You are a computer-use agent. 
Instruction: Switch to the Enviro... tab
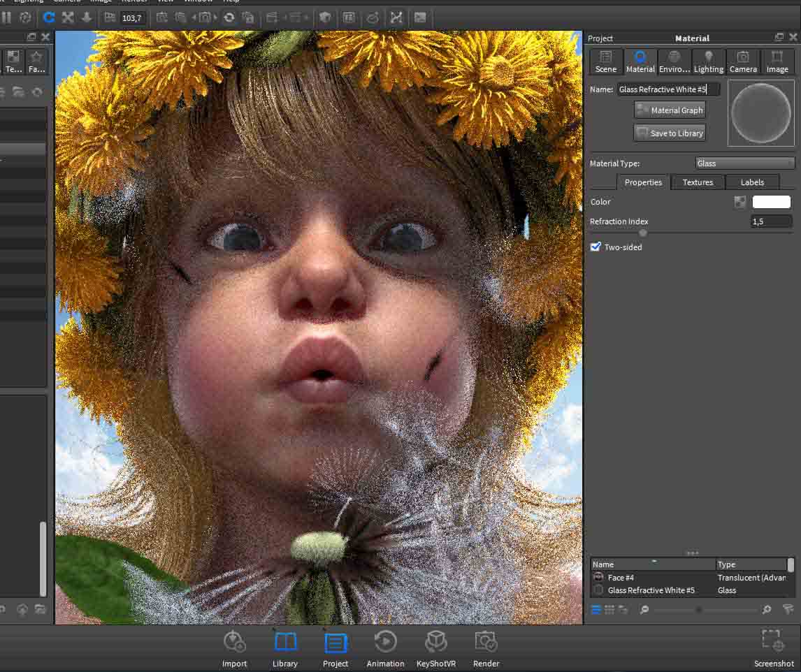coord(674,61)
